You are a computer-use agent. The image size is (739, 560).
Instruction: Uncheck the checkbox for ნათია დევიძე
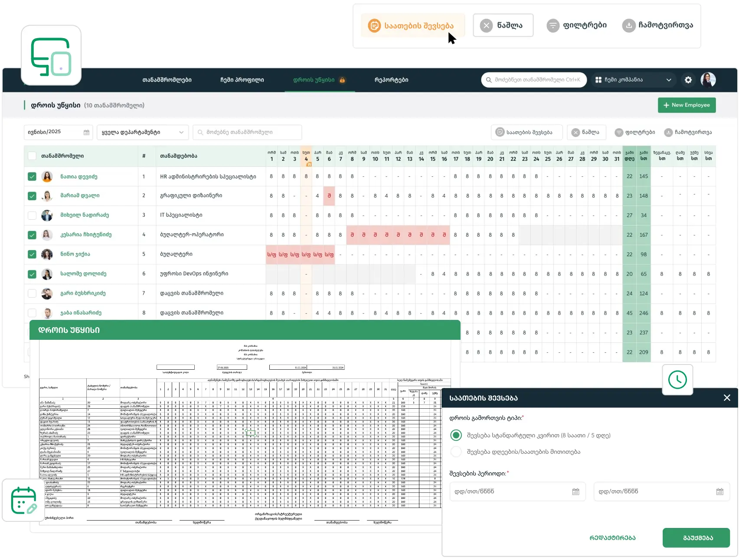32,176
